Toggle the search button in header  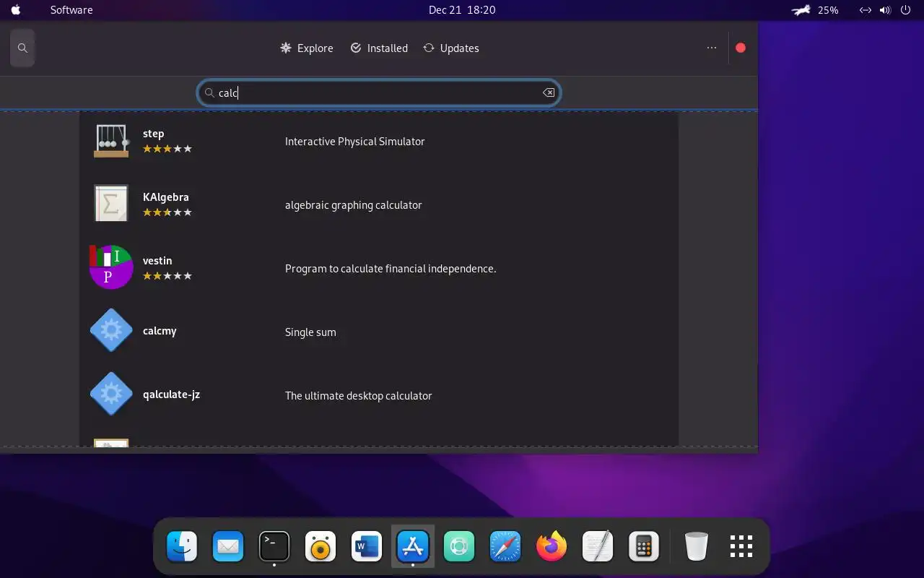(22, 48)
